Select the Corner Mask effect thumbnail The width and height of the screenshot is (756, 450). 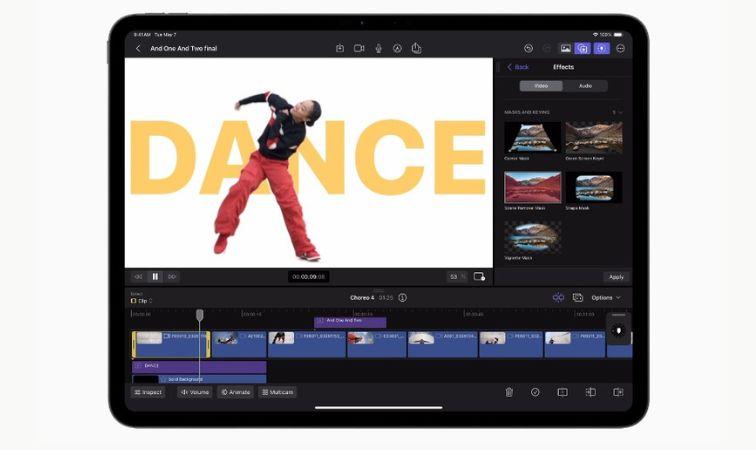[532, 138]
